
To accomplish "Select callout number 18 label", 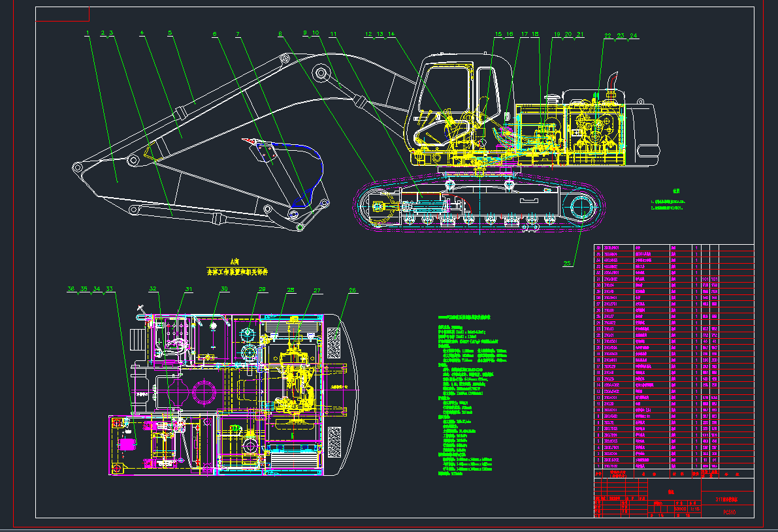I will [x=535, y=34].
